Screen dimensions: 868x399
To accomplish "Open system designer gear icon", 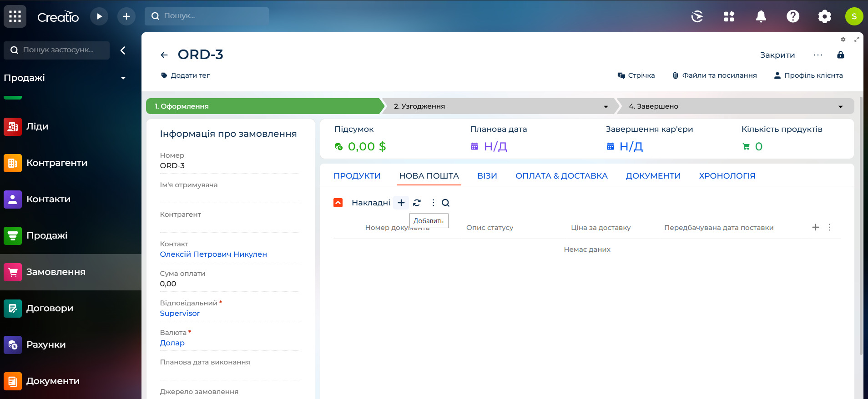I will [824, 17].
